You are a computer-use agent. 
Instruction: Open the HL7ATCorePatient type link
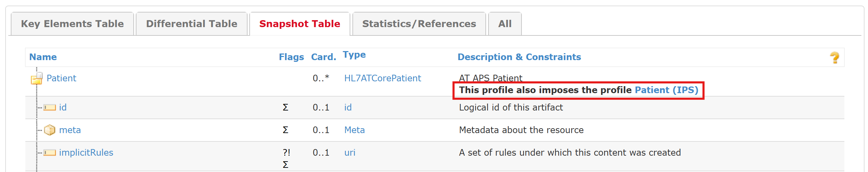click(382, 78)
